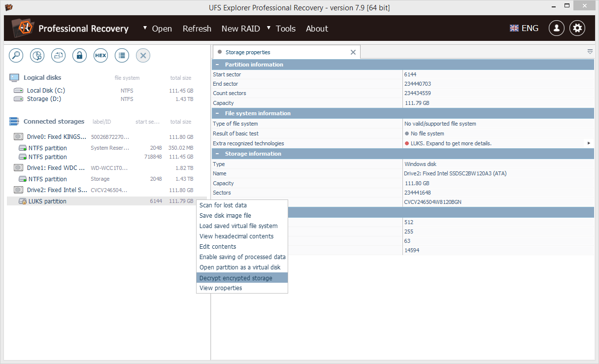The width and height of the screenshot is (599, 364).
Task: Open the Tools menu
Action: [286, 29]
